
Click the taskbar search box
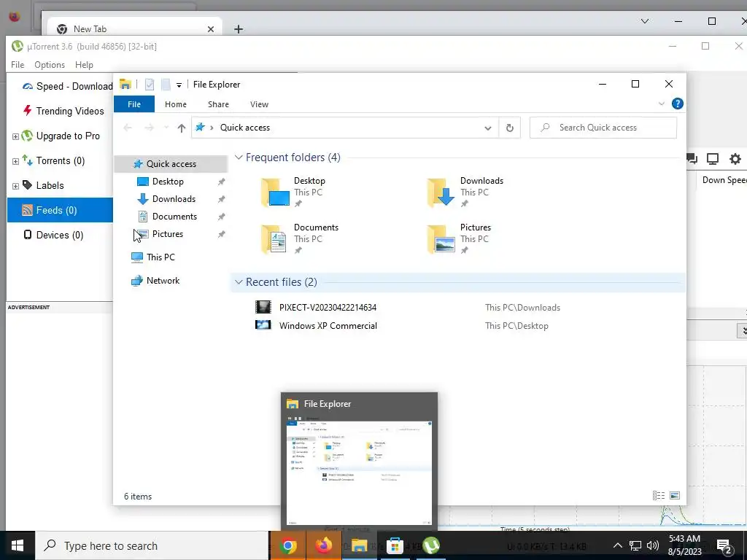(x=152, y=545)
